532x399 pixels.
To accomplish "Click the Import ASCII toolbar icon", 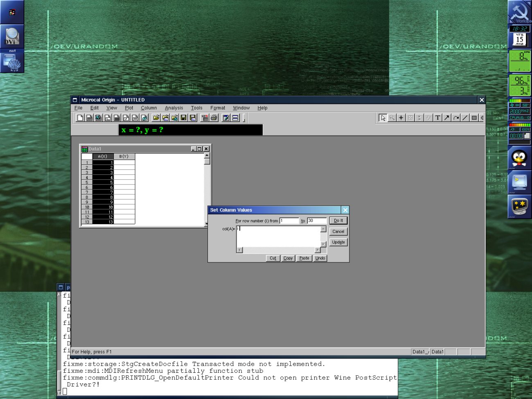I will [x=205, y=118].
